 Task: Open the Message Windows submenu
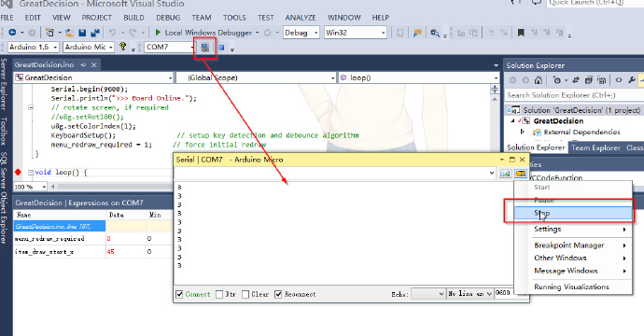[573, 271]
